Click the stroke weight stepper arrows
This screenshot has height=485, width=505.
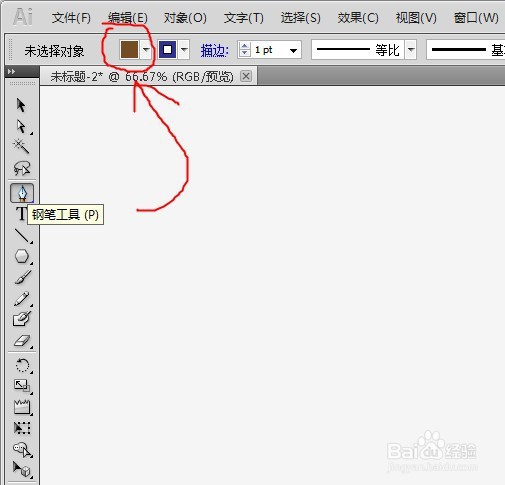point(245,50)
